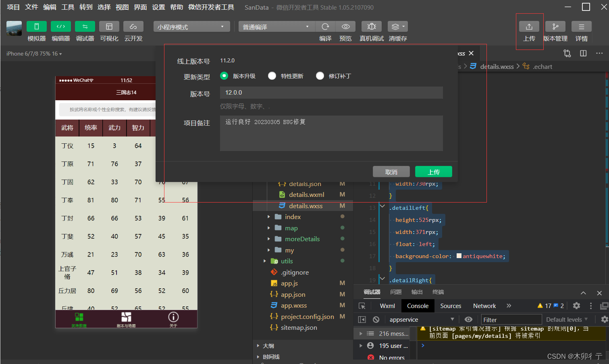The image size is (609, 364).
Task: Click the antiquewhite color swatch
Action: [x=459, y=256]
